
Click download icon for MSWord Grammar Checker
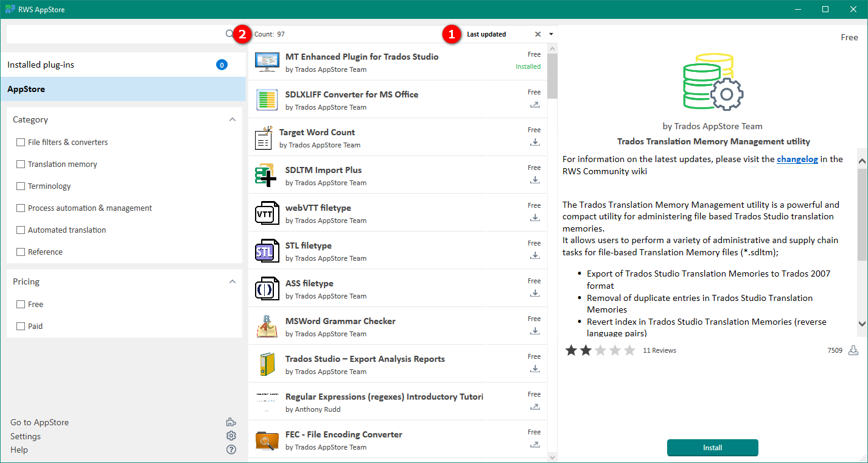click(534, 331)
